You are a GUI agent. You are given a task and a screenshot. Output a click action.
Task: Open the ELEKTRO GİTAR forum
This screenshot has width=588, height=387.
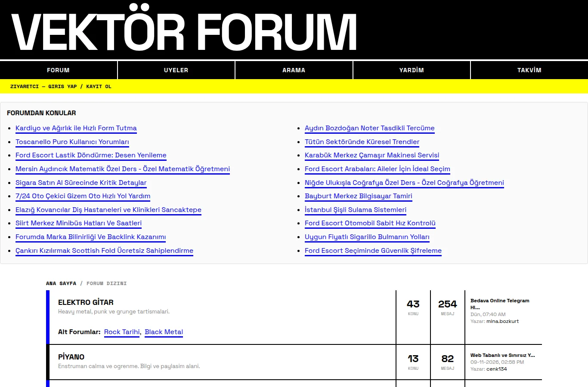(86, 302)
